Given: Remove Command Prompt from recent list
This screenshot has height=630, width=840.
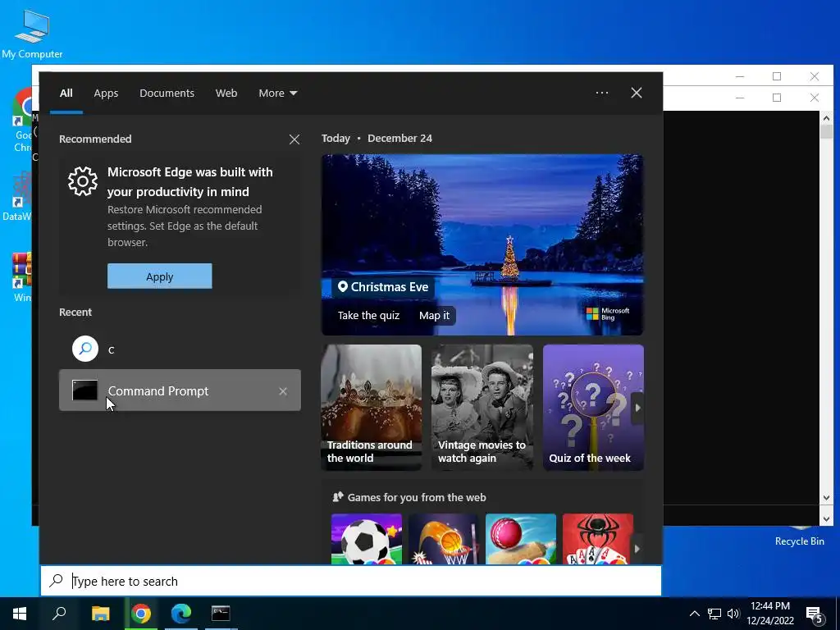Looking at the screenshot, I should point(283,391).
